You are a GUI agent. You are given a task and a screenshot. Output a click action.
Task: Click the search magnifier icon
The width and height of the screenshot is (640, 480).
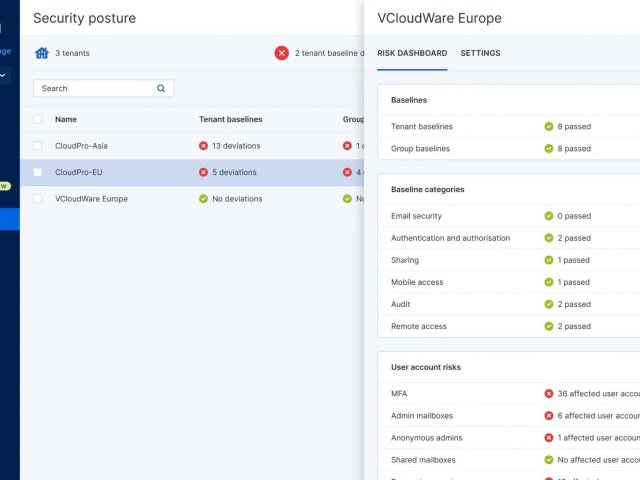(x=161, y=88)
